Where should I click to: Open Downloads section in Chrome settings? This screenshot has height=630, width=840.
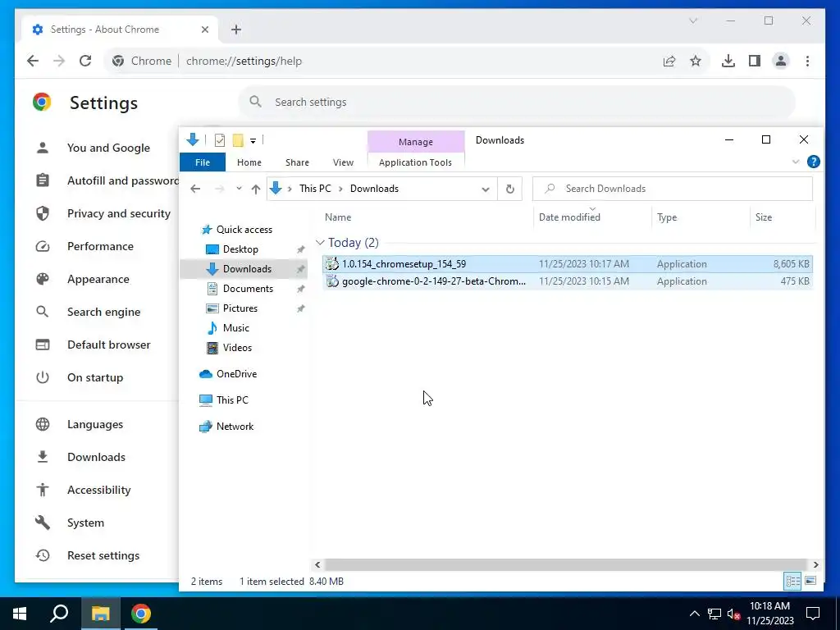96,457
